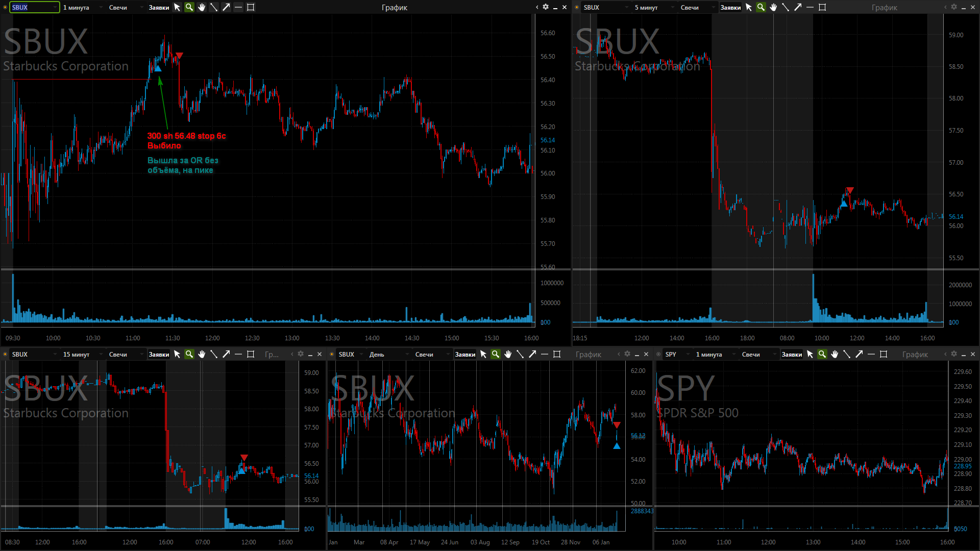Select the horizontal line tool in the 1-minute SBUX chart

pos(238,7)
